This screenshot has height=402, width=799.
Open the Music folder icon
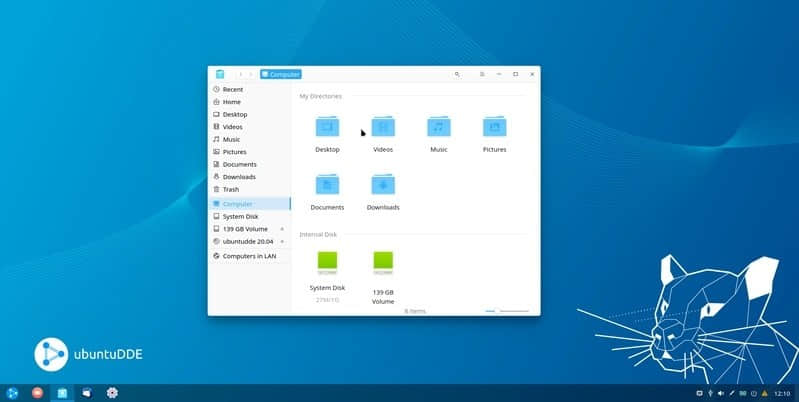(x=438, y=128)
